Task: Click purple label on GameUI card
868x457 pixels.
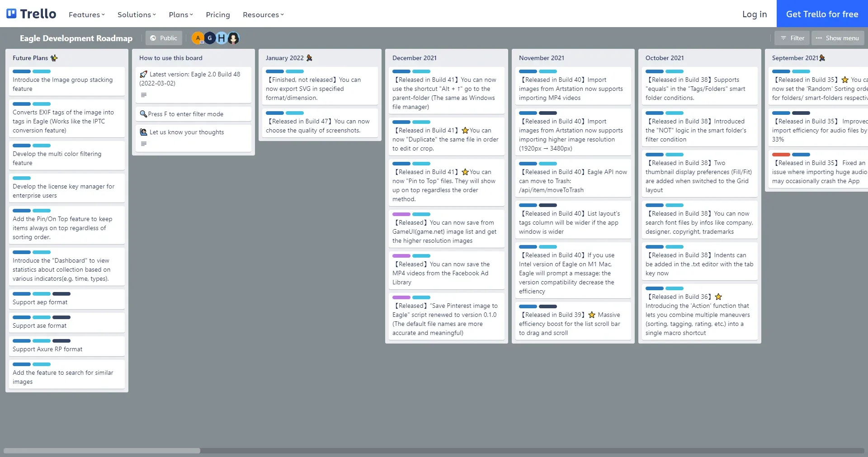Action: pos(401,214)
